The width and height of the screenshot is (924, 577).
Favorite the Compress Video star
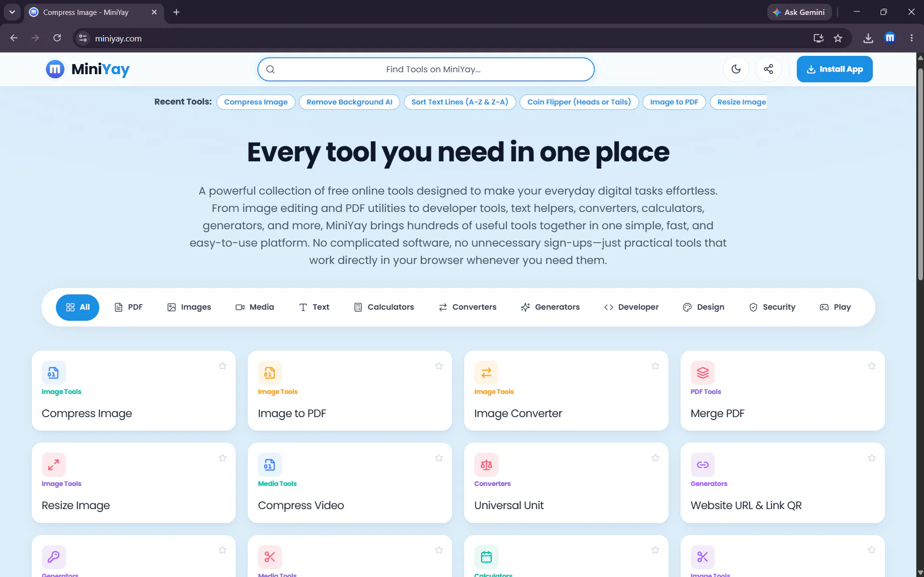coord(439,458)
